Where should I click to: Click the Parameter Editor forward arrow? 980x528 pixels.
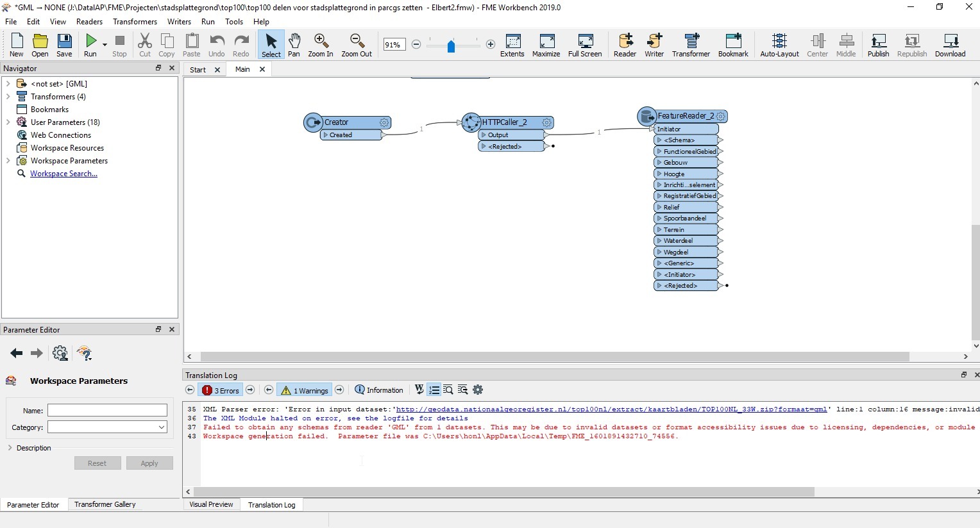point(37,353)
